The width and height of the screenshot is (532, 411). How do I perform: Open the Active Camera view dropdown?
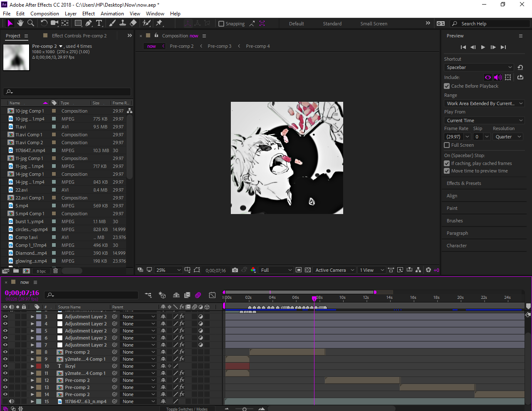point(335,270)
